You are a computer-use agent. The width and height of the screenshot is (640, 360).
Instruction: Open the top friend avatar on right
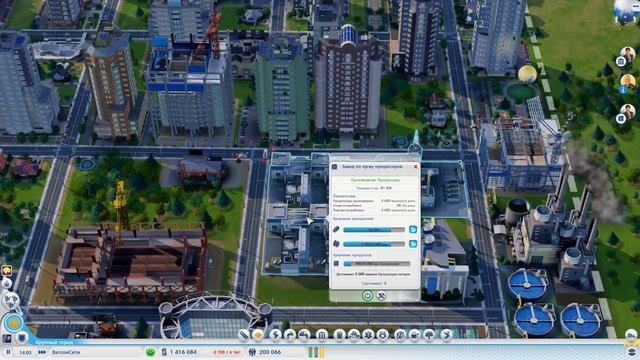pyautogui.click(x=628, y=53)
